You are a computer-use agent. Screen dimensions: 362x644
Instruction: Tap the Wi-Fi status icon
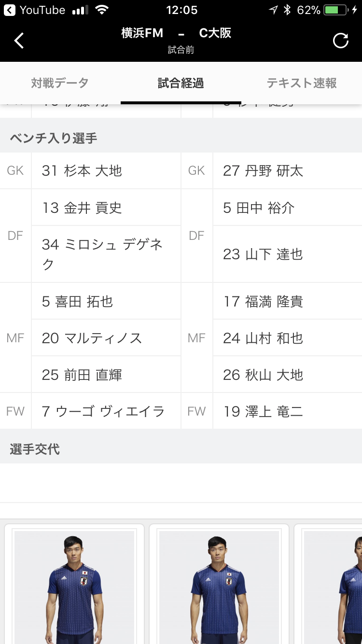point(102,10)
